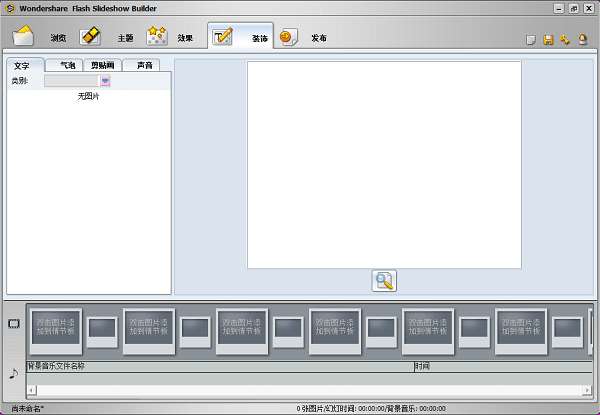Open the 浏览 (Browse) tab

(x=39, y=37)
